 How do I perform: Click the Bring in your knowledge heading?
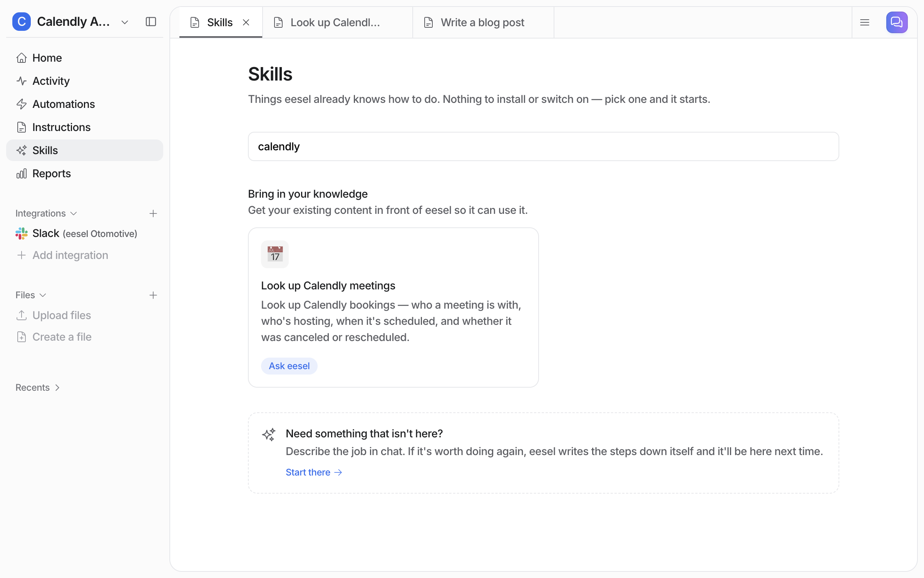308,194
